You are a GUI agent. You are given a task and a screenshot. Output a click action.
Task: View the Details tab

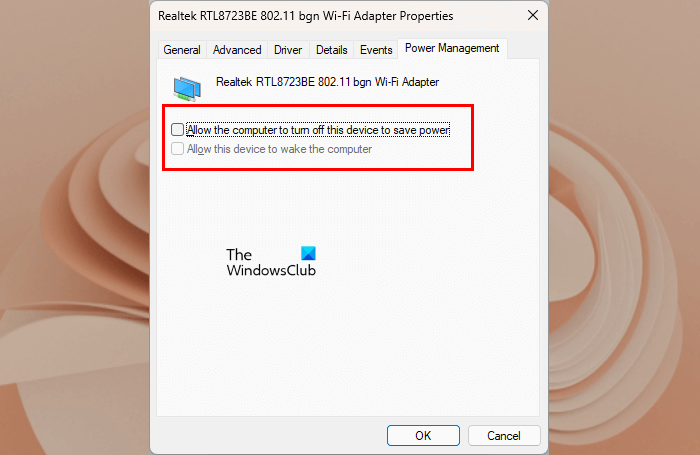coord(331,50)
